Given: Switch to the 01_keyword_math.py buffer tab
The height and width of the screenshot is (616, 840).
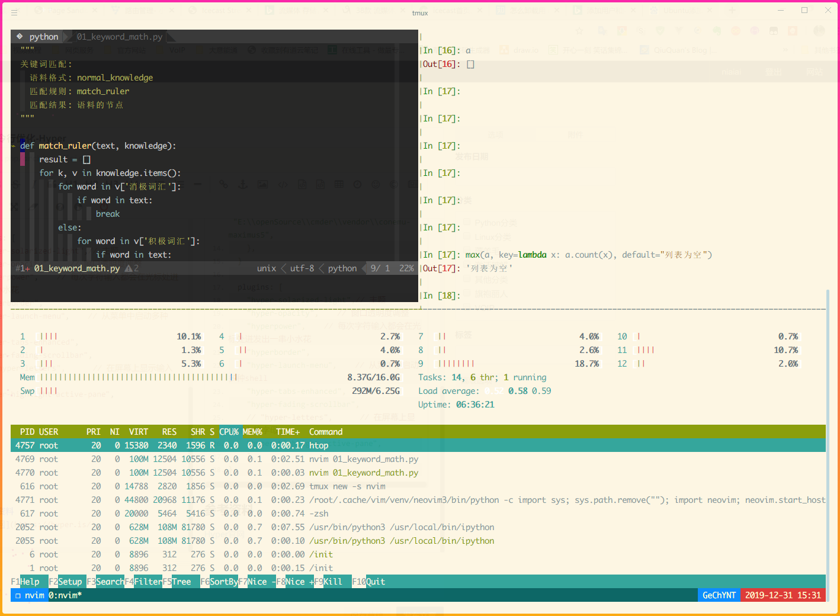Looking at the screenshot, I should (x=119, y=37).
